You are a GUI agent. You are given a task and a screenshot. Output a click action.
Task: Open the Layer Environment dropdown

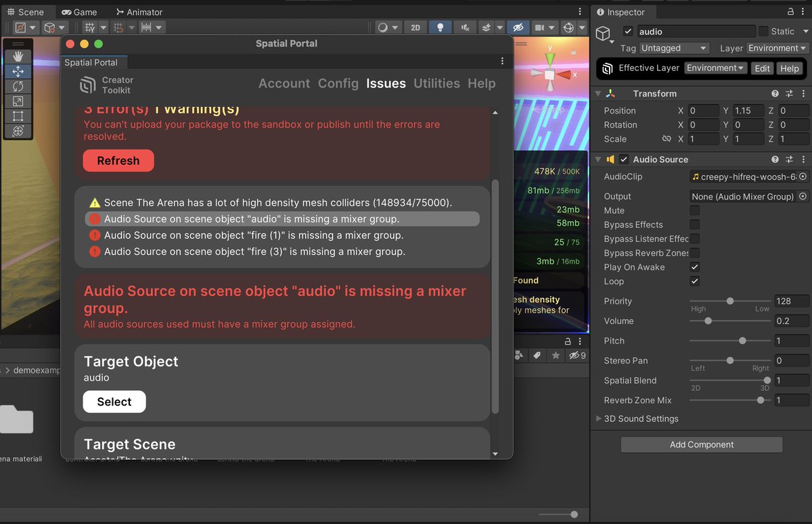pyautogui.click(x=777, y=48)
